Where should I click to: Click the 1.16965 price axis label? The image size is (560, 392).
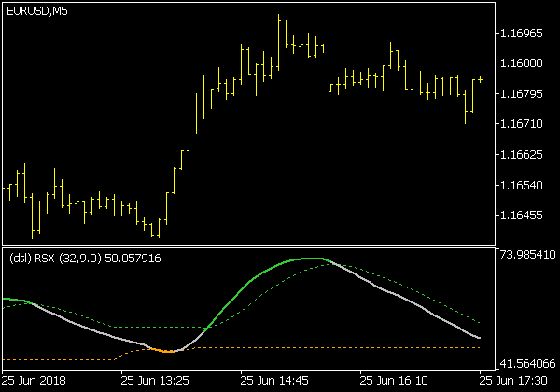[x=522, y=34]
